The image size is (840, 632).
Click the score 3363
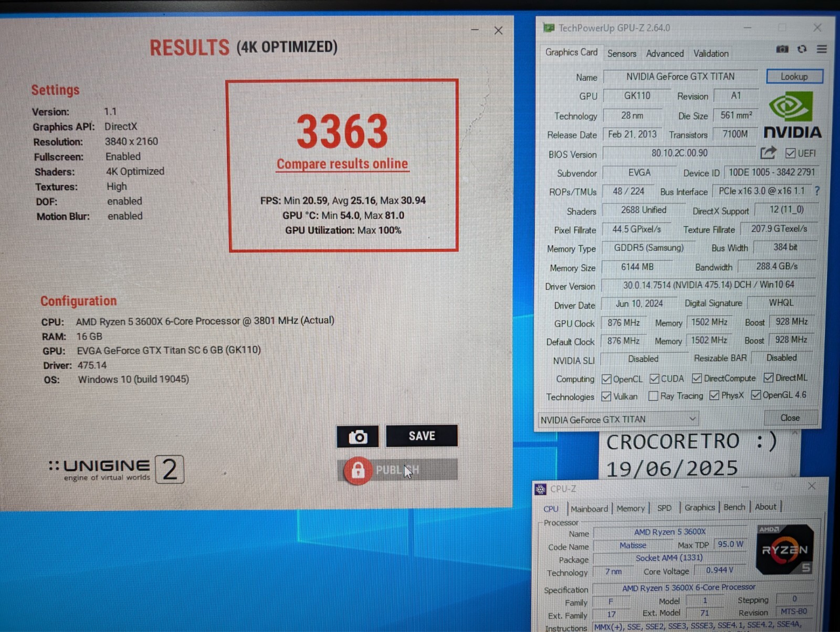click(342, 131)
